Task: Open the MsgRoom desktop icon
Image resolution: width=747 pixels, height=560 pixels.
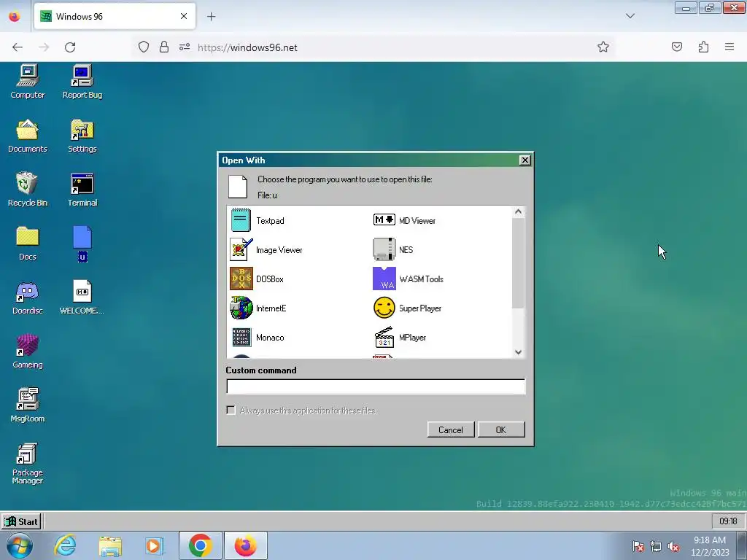Action: coord(28,405)
